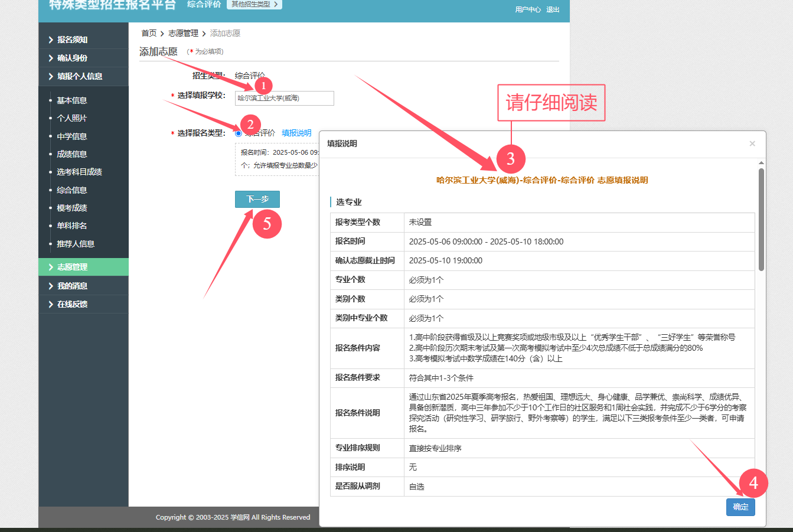
Task: Click the 下一步 button
Action: click(x=257, y=200)
